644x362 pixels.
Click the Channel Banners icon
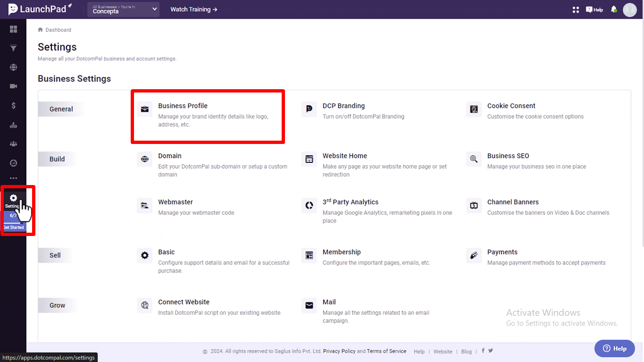click(x=474, y=205)
